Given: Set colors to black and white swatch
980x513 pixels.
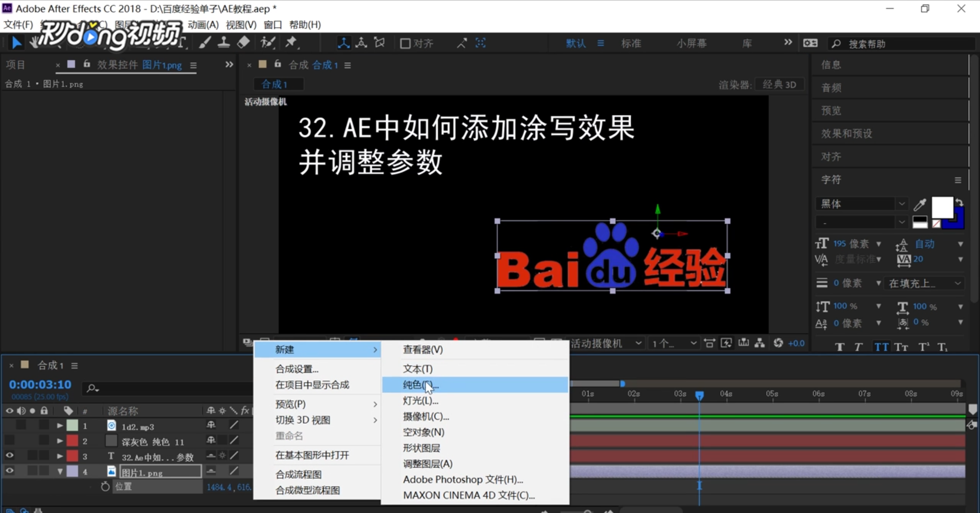Looking at the screenshot, I should (x=920, y=222).
